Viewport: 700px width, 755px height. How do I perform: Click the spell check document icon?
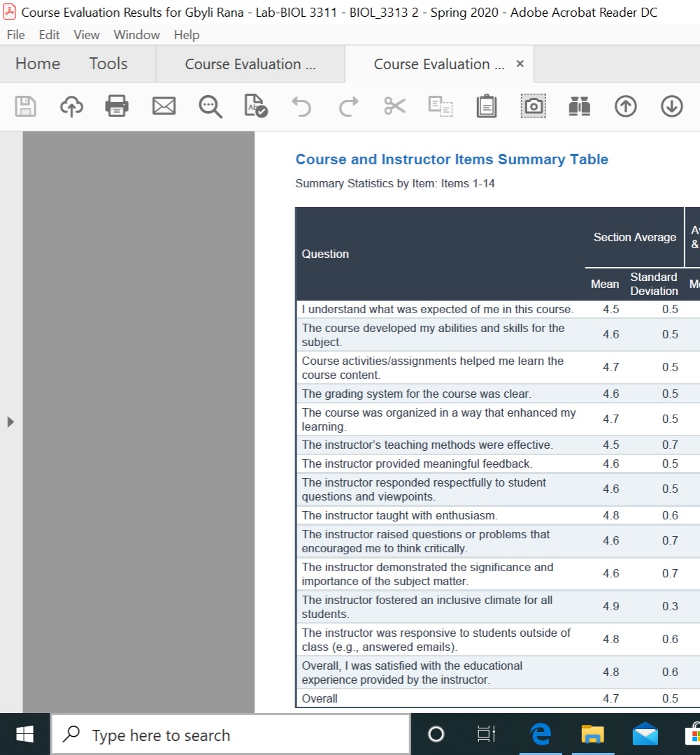[x=256, y=106]
